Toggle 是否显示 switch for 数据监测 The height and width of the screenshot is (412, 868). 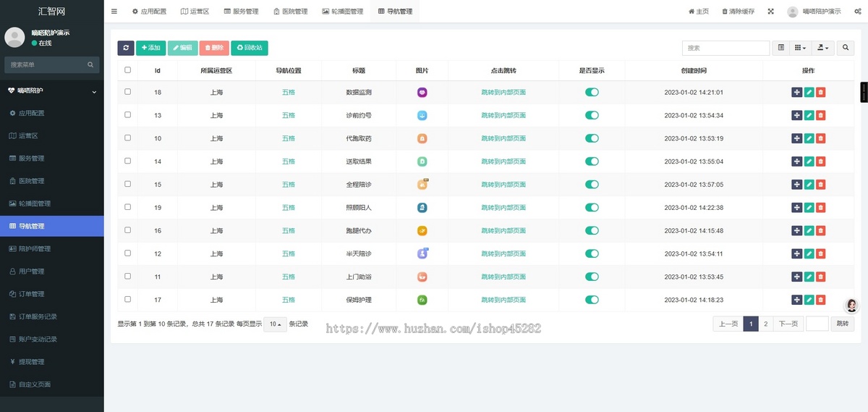click(592, 93)
